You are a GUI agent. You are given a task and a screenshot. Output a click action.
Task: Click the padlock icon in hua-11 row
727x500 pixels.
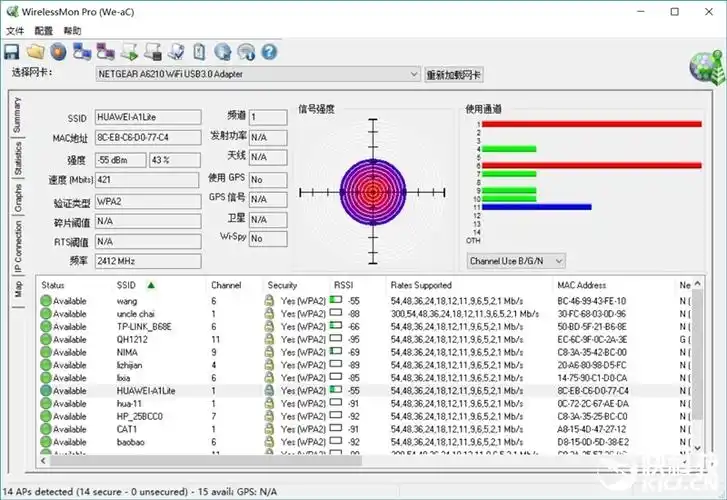(x=269, y=404)
